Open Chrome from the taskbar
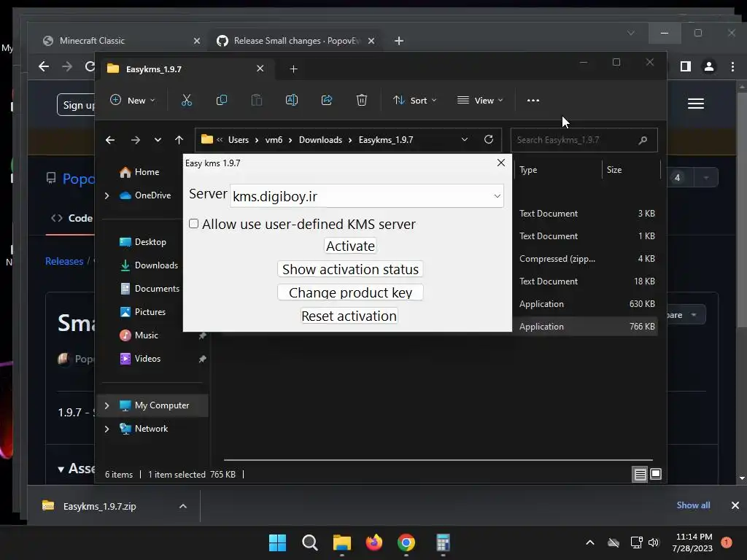 pyautogui.click(x=406, y=542)
